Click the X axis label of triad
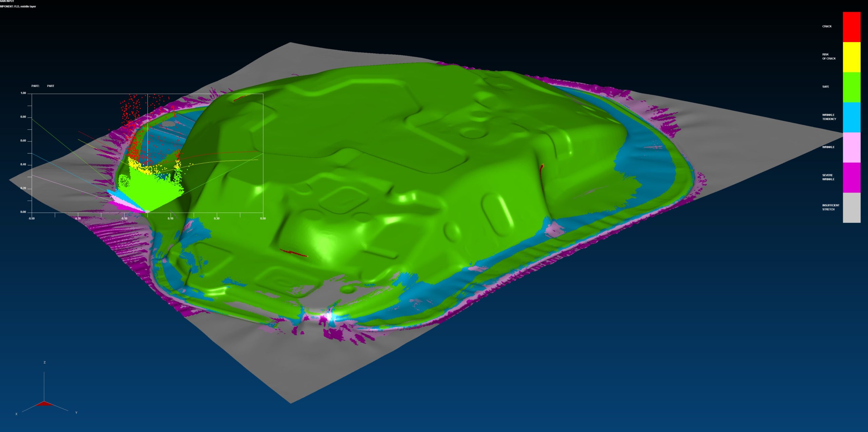The image size is (868, 432). pos(16,414)
